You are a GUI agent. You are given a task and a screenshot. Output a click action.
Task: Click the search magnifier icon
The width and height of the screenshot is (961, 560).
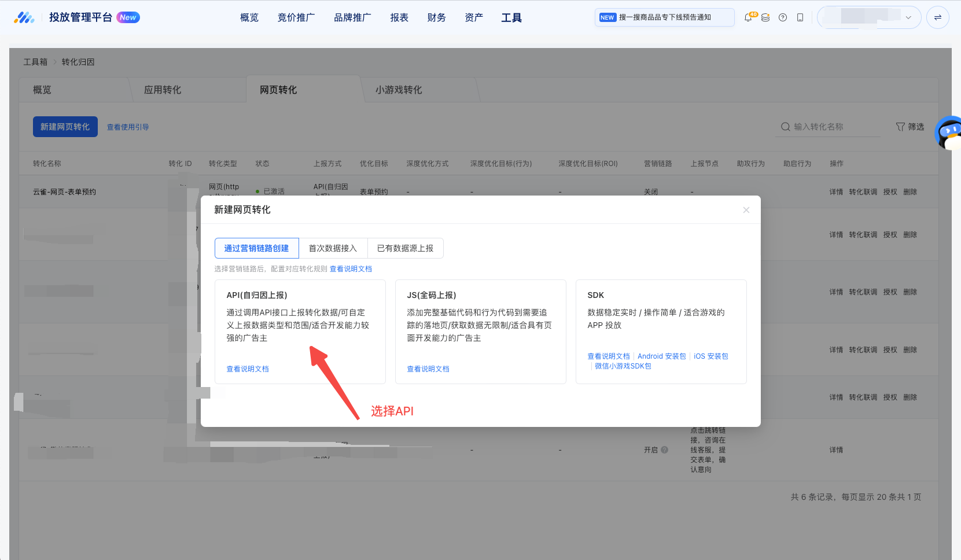(785, 127)
